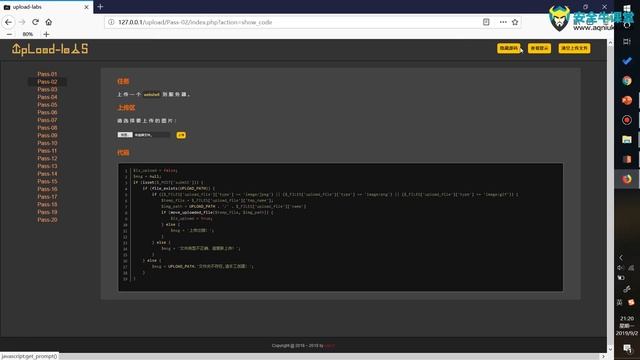This screenshot has width=640, height=360.
Task: Click the horizontal scrollbar right arrow
Action: tap(603, 356)
